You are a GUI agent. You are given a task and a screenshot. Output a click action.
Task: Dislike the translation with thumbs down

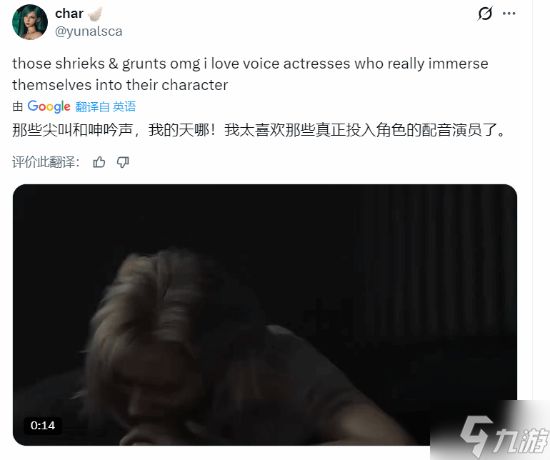123,162
